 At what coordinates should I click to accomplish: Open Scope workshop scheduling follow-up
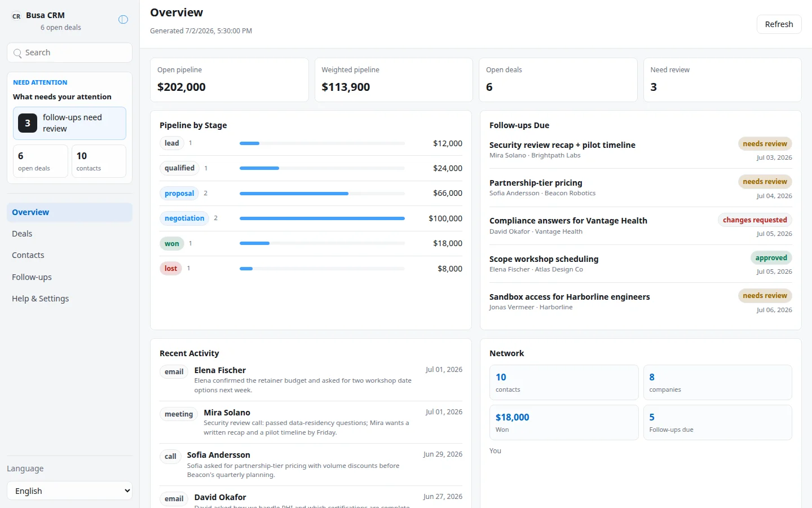(x=544, y=259)
